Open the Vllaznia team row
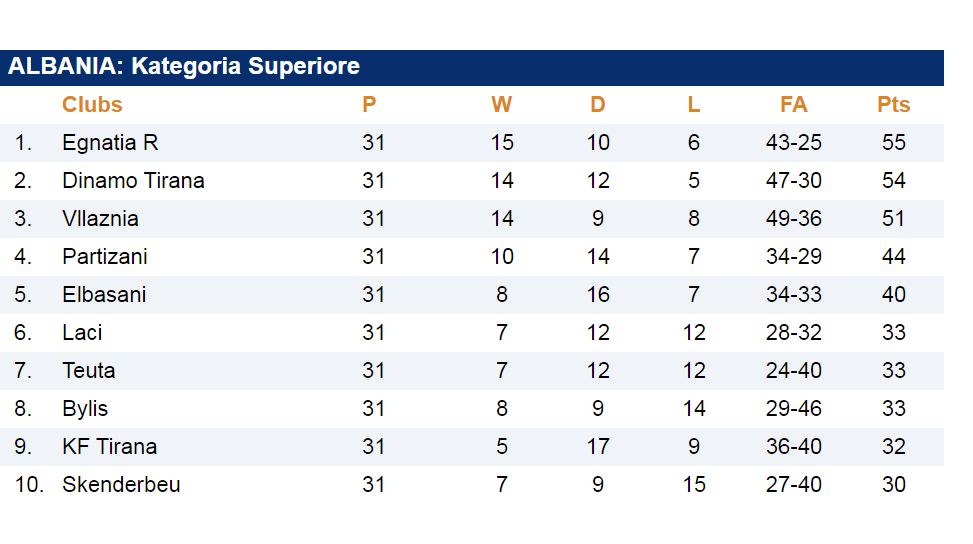 [100, 219]
